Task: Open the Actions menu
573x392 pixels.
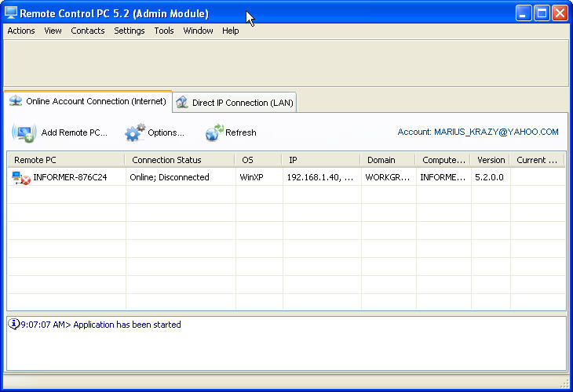Action: coord(21,31)
